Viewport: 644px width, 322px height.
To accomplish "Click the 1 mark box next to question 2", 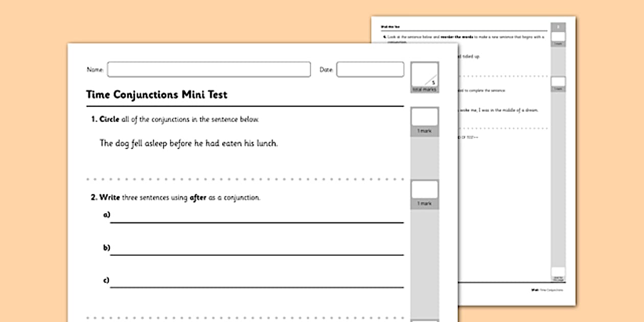I will tap(424, 190).
